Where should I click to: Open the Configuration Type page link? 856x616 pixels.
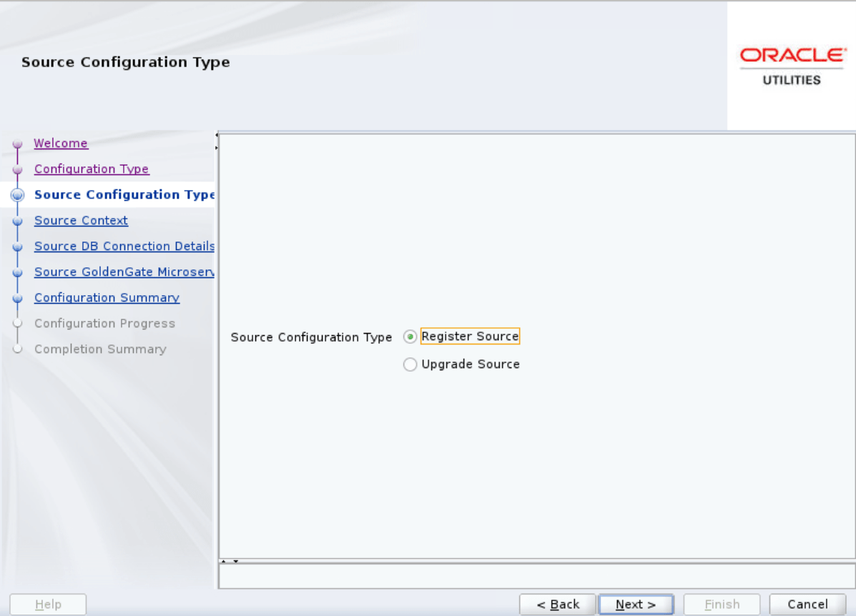[x=92, y=169]
